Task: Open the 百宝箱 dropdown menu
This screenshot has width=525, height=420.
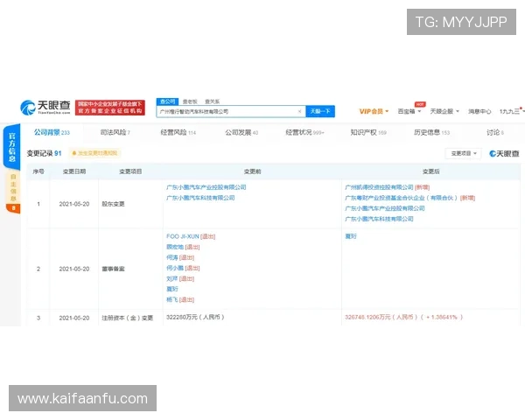Action: pyautogui.click(x=409, y=111)
